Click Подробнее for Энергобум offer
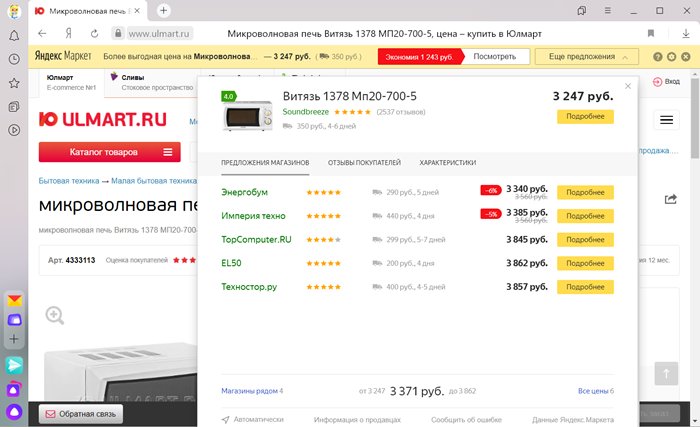The image size is (700, 427). (585, 193)
